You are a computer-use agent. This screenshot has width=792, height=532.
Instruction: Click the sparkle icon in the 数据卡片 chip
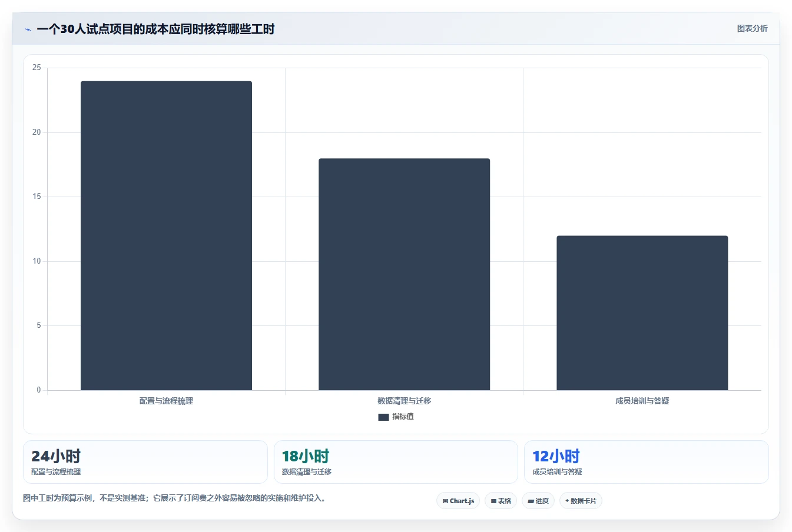click(x=567, y=501)
